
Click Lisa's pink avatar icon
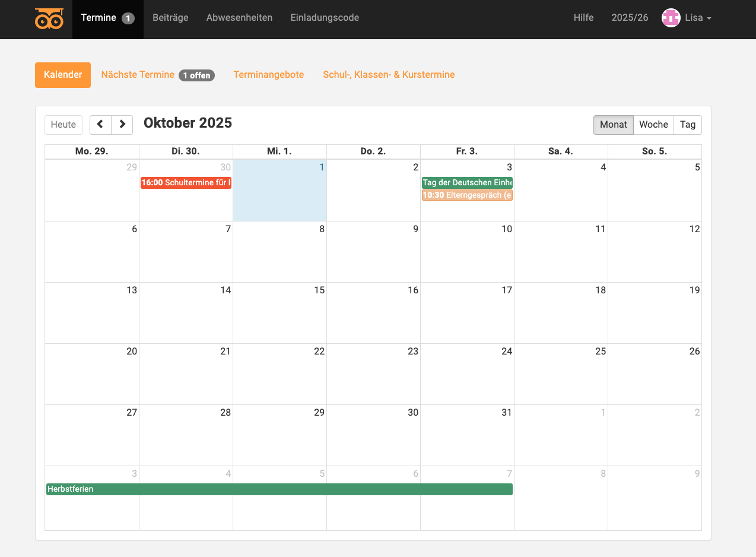pos(671,18)
